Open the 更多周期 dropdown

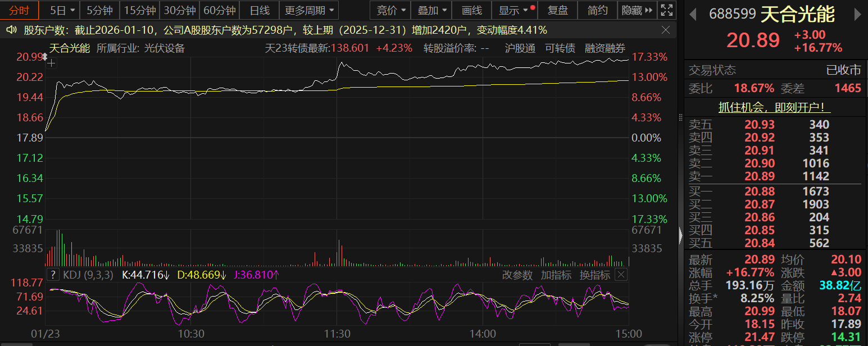point(310,10)
